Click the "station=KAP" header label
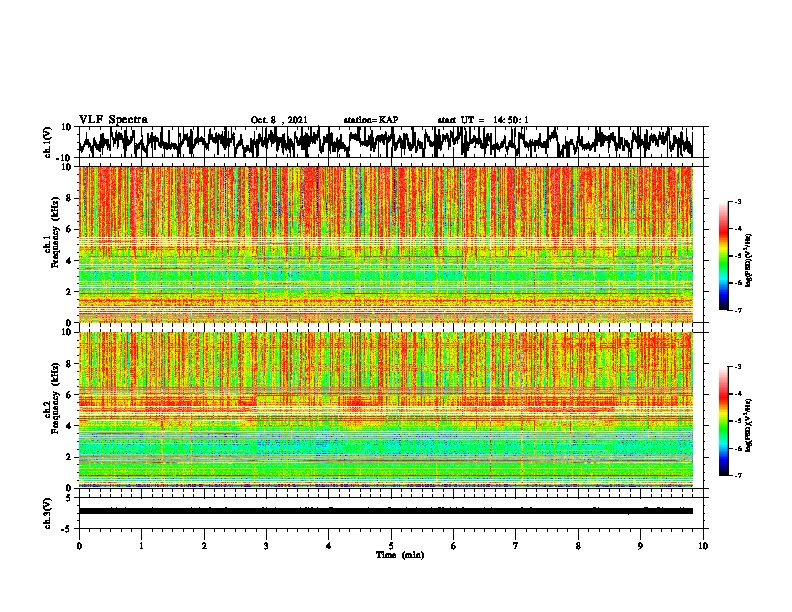This screenshot has width=792, height=612. [371, 120]
